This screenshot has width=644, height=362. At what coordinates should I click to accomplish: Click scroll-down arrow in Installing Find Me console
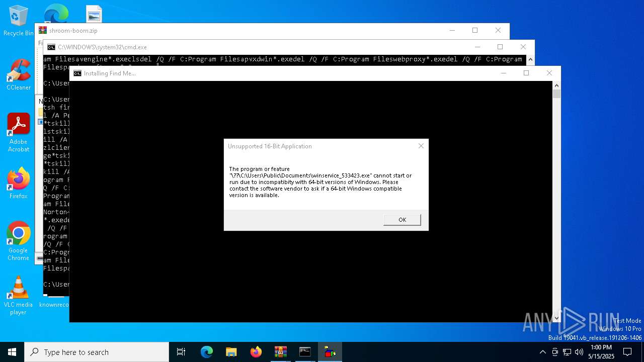[556, 318]
